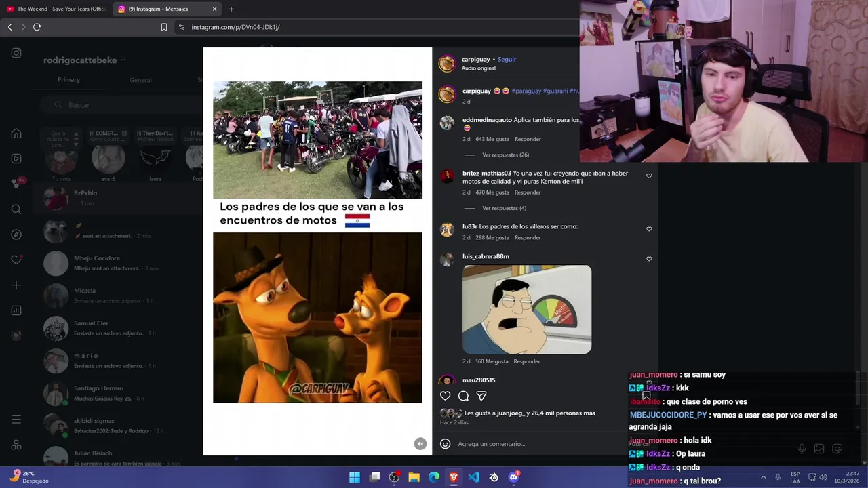Open the Meta apps icon at sidebar bottom
The height and width of the screenshot is (488, 868).
pyautogui.click(x=16, y=445)
